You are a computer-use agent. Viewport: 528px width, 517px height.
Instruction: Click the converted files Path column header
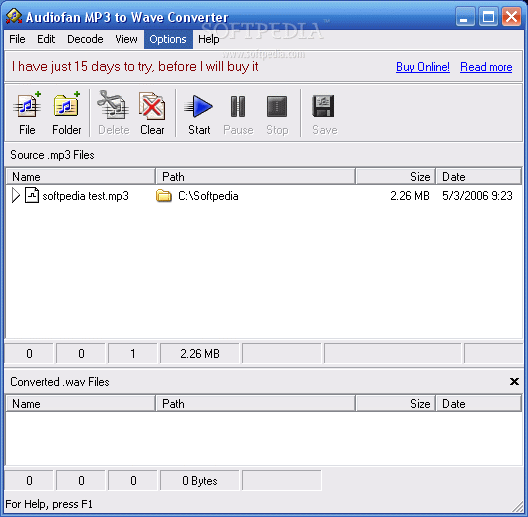[x=256, y=403]
